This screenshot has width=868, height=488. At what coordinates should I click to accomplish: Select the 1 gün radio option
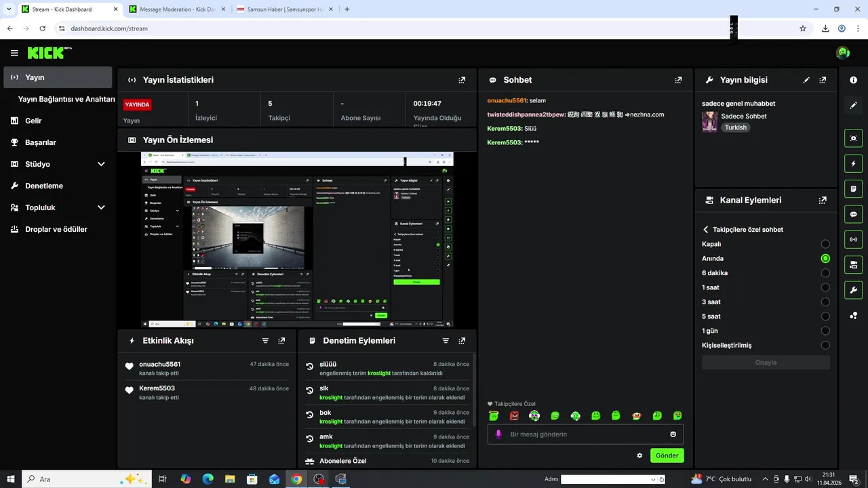tap(825, 331)
